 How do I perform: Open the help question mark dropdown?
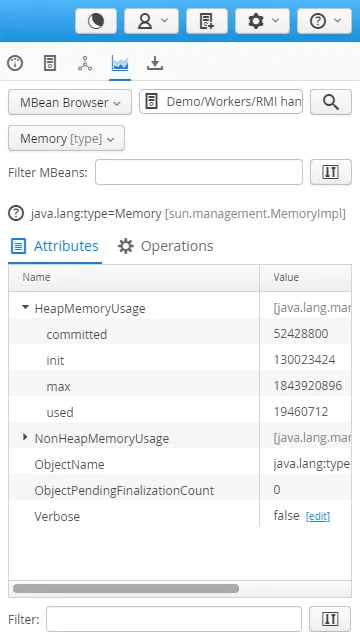(x=324, y=21)
